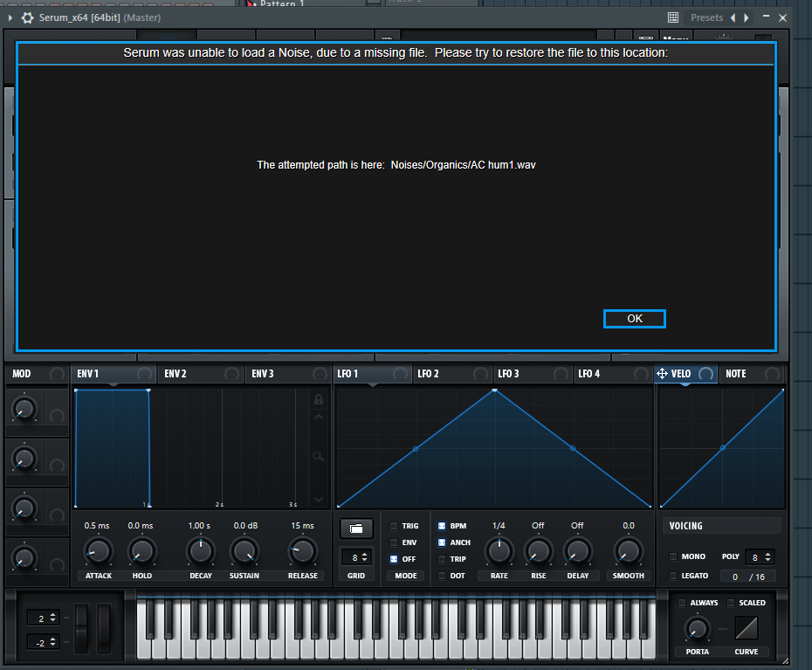The image size is (812, 670).
Task: Open LFO shape folder browser
Action: (x=356, y=528)
